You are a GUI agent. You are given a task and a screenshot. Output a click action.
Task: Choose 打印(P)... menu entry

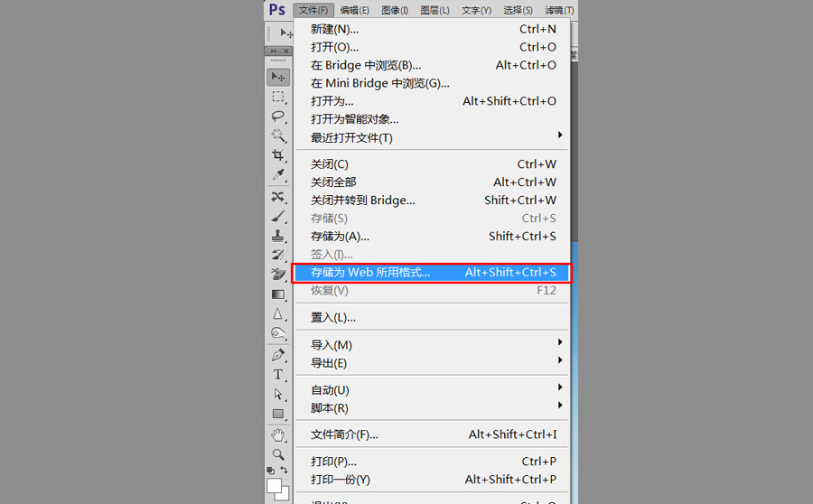click(433, 462)
